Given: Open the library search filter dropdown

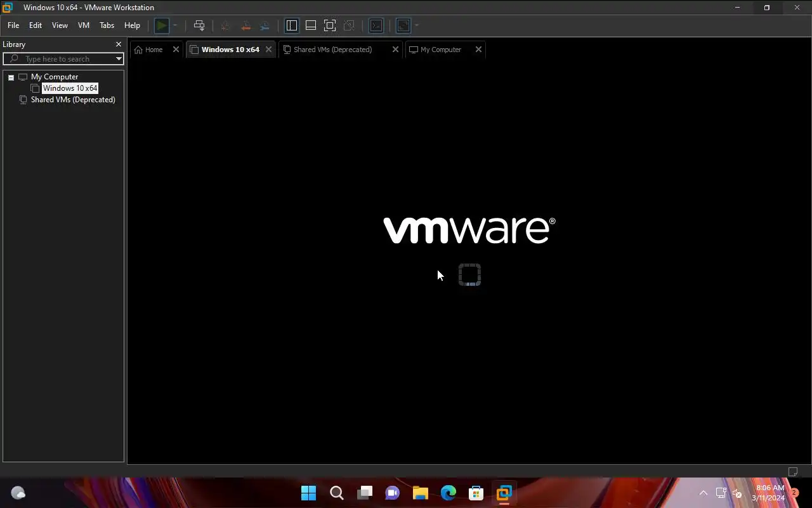Looking at the screenshot, I should coord(119,59).
